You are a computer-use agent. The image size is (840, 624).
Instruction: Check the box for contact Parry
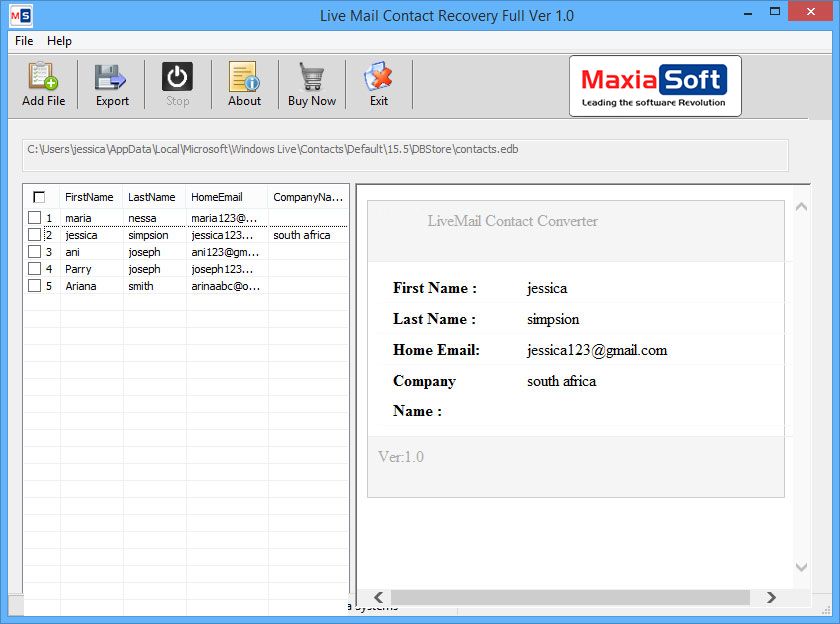click(x=34, y=269)
